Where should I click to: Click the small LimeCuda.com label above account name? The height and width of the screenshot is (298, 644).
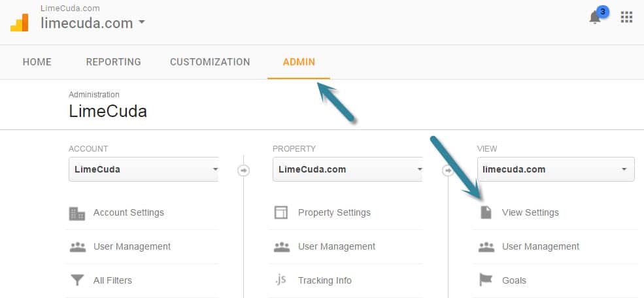(x=70, y=8)
